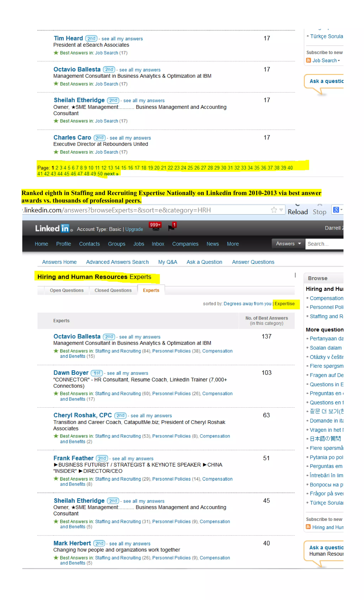This screenshot has width=364, height=600.
Task: Open Octavio Ballesta with 137 best answers
Action: (77, 336)
